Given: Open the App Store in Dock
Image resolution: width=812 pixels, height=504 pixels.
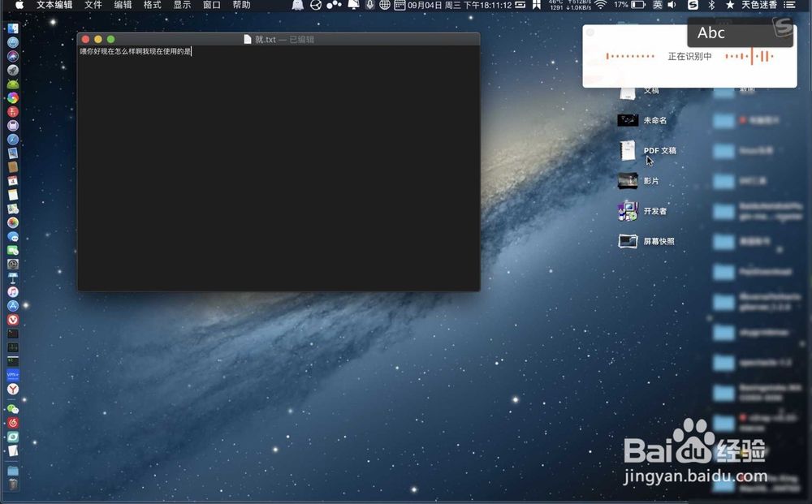Looking at the screenshot, I should click(13, 306).
